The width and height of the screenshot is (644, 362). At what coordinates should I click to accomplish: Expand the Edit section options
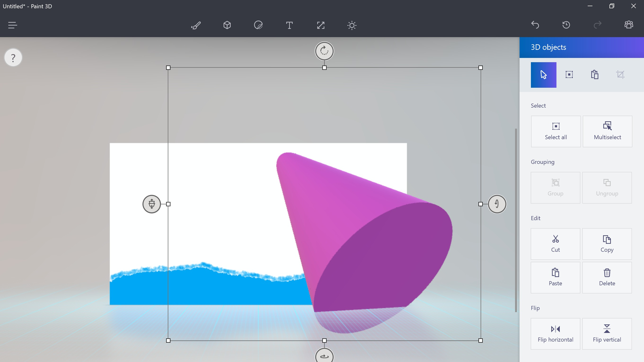pyautogui.click(x=536, y=218)
